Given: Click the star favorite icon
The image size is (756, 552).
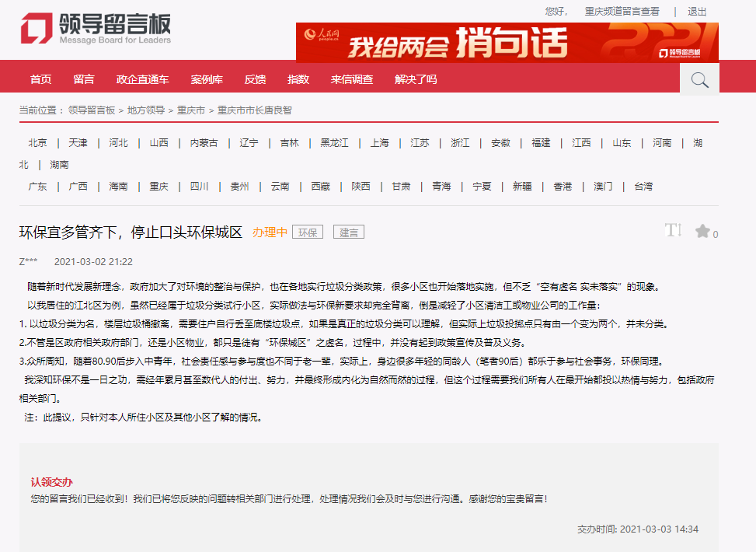Looking at the screenshot, I should [x=702, y=231].
